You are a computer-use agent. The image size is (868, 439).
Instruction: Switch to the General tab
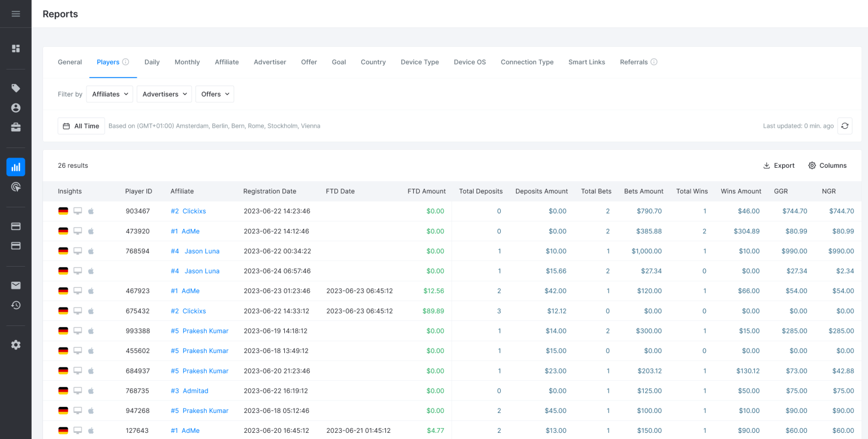tap(70, 62)
